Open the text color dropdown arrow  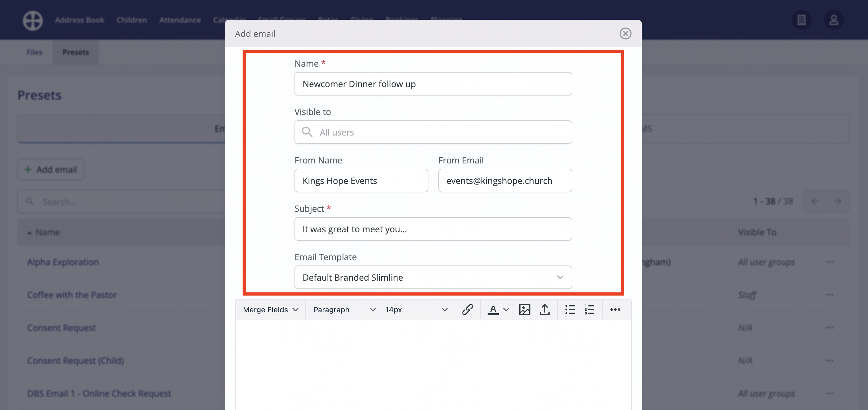point(506,309)
